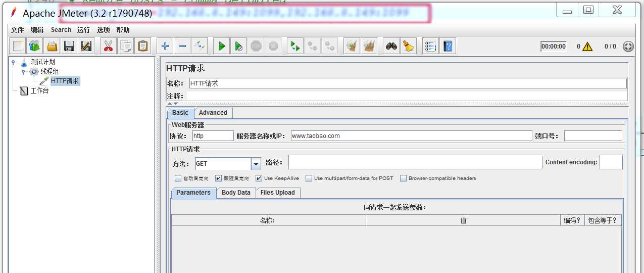This screenshot has width=644, height=273.
Task: Select the Basic tab
Action: (x=180, y=113)
